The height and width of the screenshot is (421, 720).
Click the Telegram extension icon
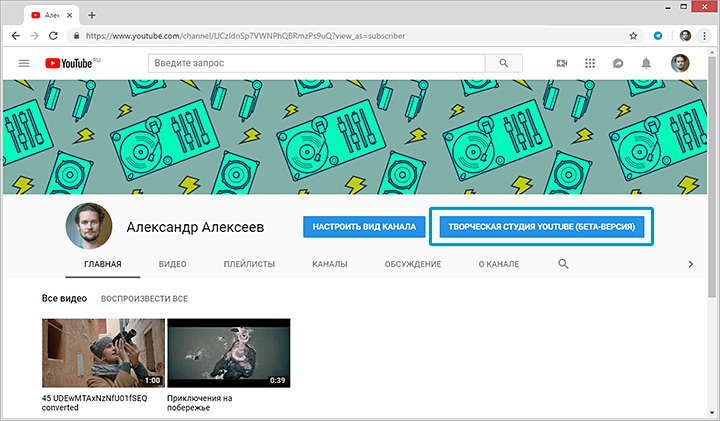pos(657,35)
